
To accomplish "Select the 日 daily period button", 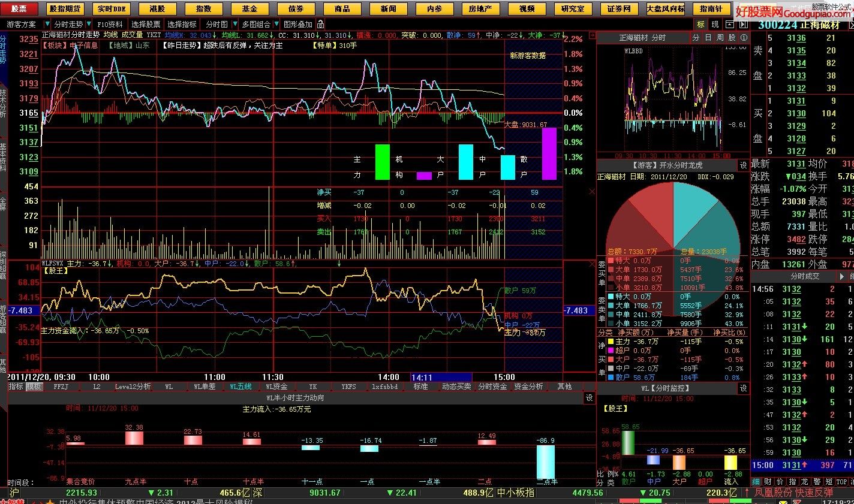I will (708, 37).
